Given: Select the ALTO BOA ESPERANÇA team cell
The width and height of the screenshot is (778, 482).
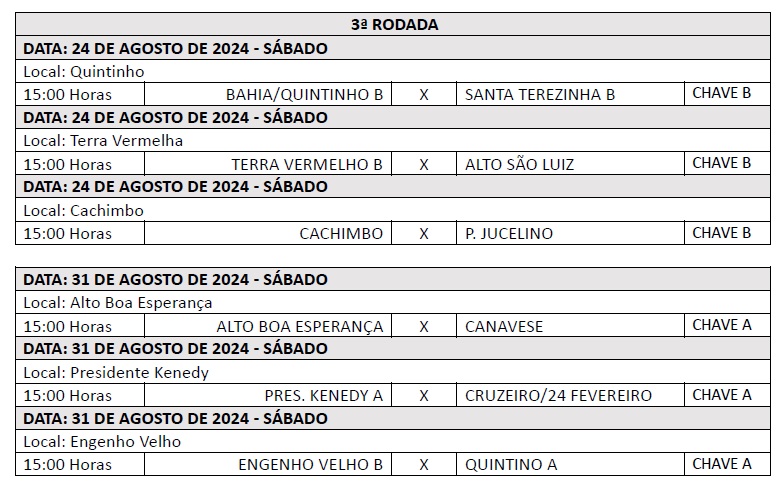Looking at the screenshot, I should click(268, 326).
